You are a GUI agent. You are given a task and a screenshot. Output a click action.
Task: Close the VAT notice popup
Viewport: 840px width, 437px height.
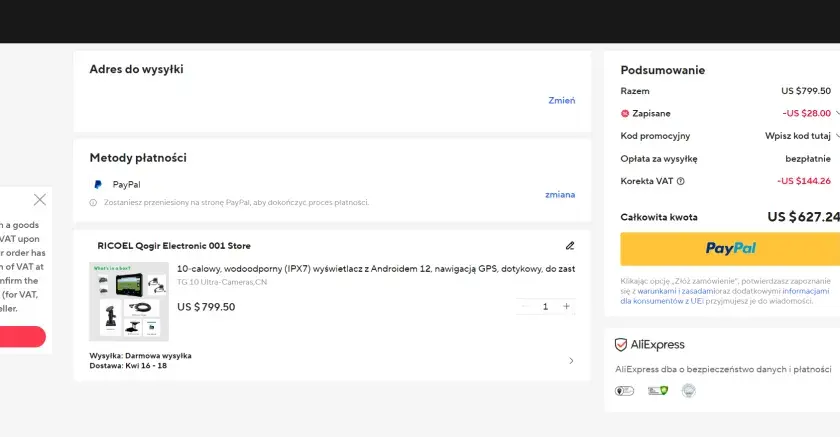coord(40,200)
